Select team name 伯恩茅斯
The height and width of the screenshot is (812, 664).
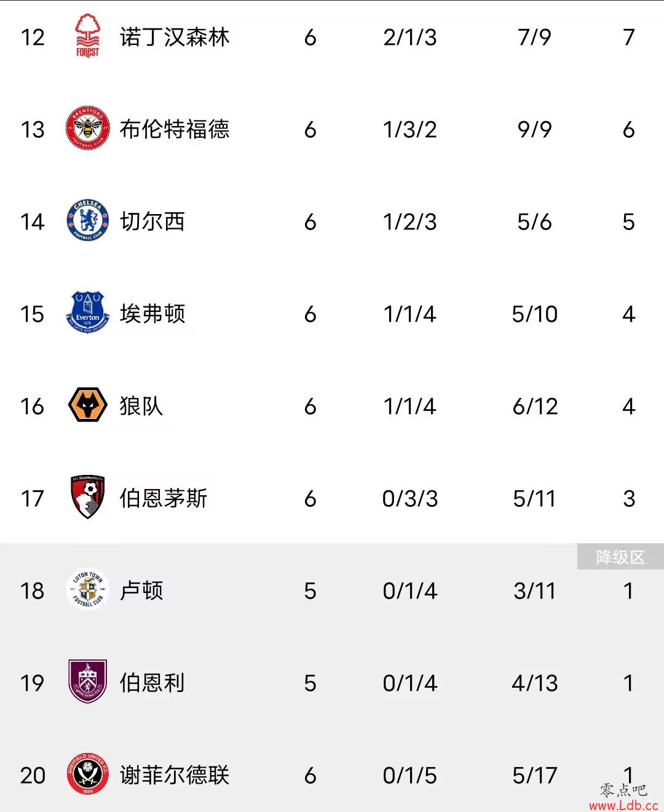164,498
